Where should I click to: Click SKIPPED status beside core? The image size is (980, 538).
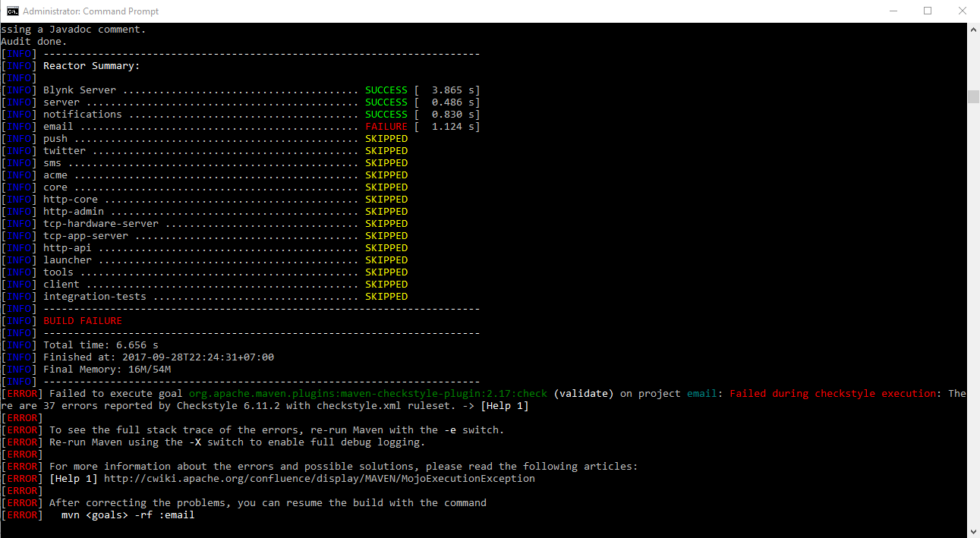(386, 187)
